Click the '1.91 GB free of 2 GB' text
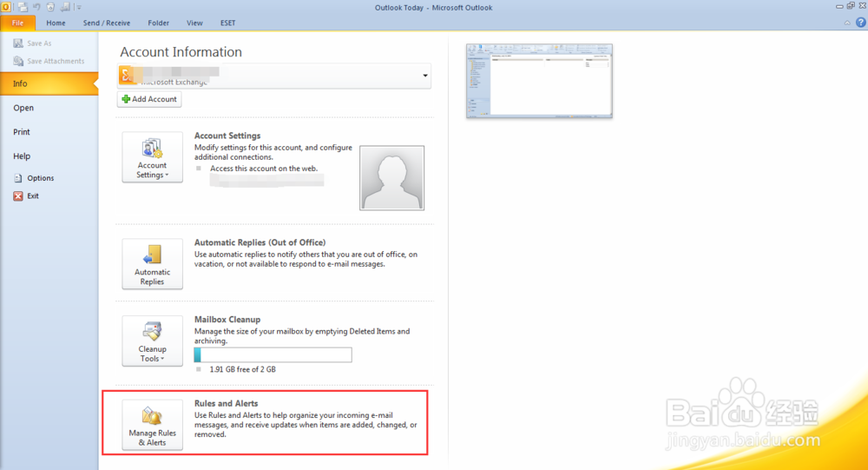868x470 pixels. click(242, 370)
